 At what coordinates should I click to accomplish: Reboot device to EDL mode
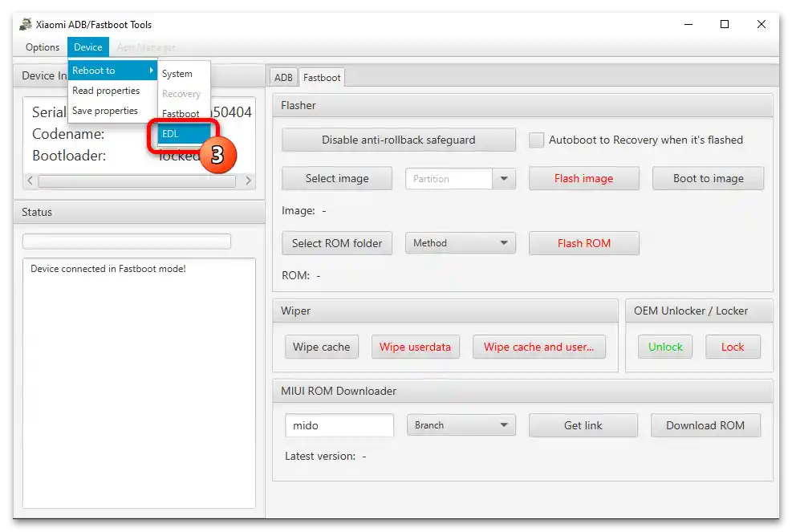[x=184, y=134]
